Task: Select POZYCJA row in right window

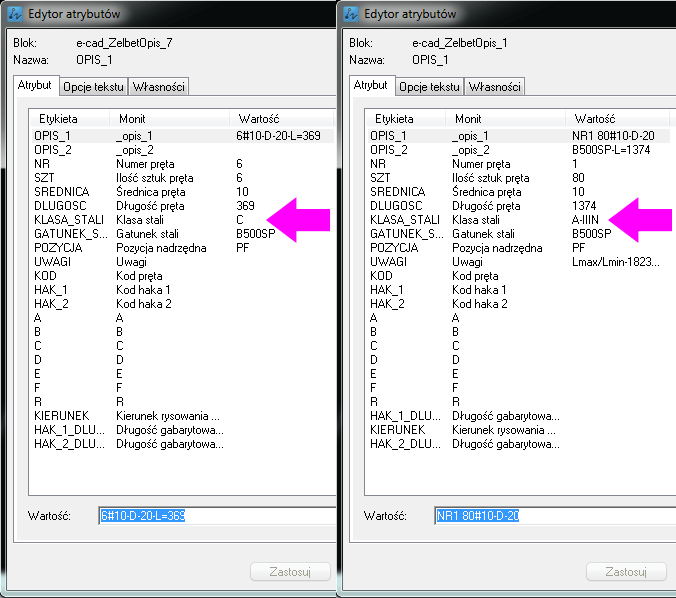Action: (519, 248)
